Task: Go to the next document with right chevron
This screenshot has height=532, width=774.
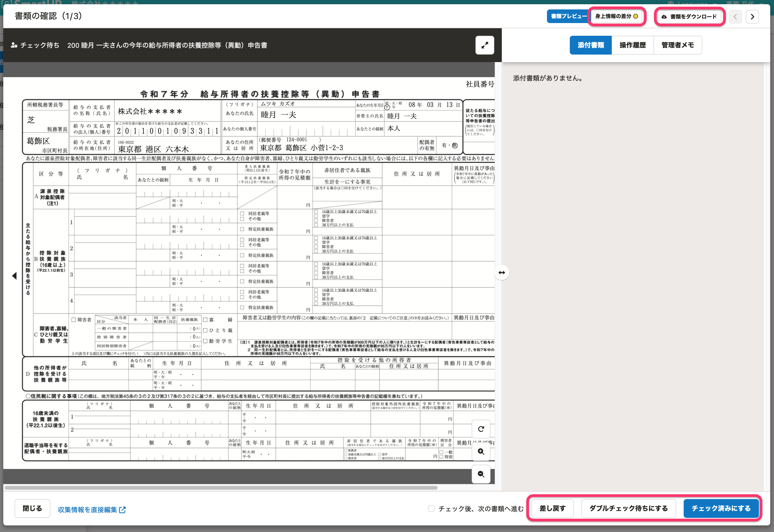Action: (x=752, y=17)
